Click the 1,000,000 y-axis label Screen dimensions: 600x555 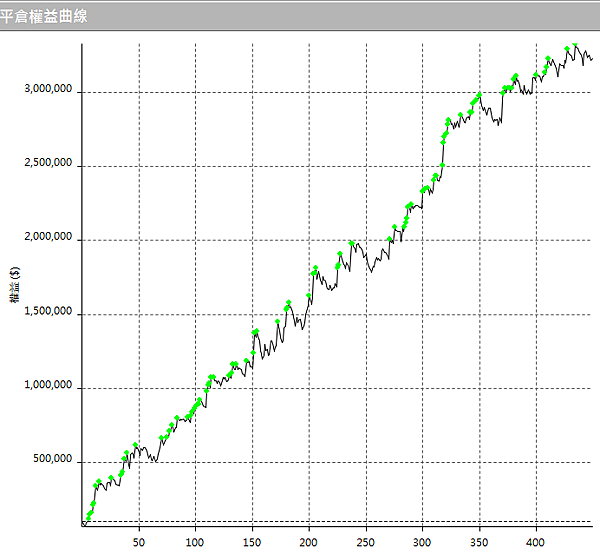click(48, 385)
